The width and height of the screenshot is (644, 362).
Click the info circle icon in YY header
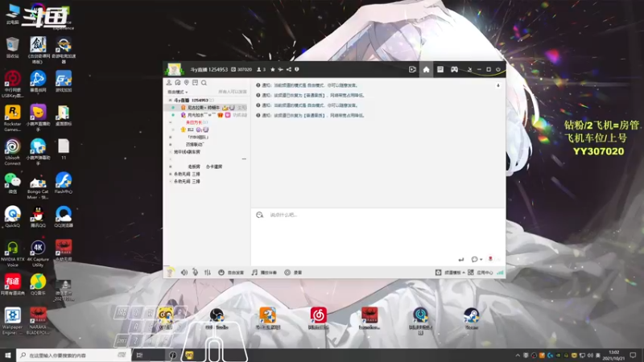point(296,69)
